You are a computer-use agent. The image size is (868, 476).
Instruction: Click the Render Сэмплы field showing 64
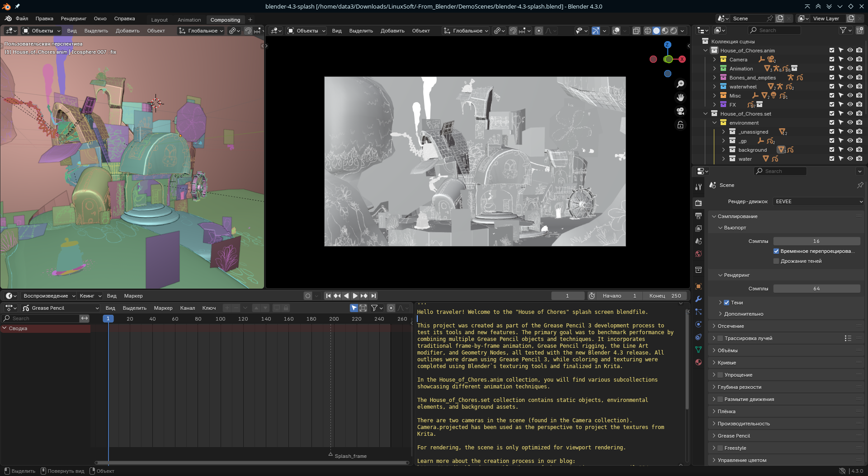(x=816, y=289)
